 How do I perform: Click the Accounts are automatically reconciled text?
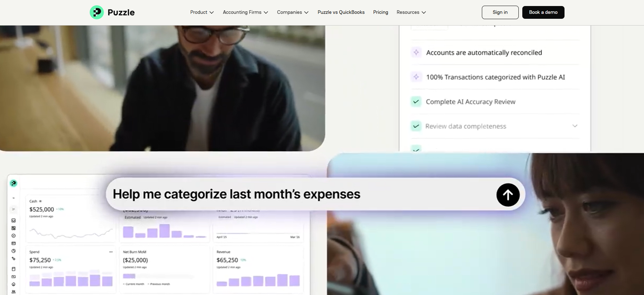coord(484,53)
